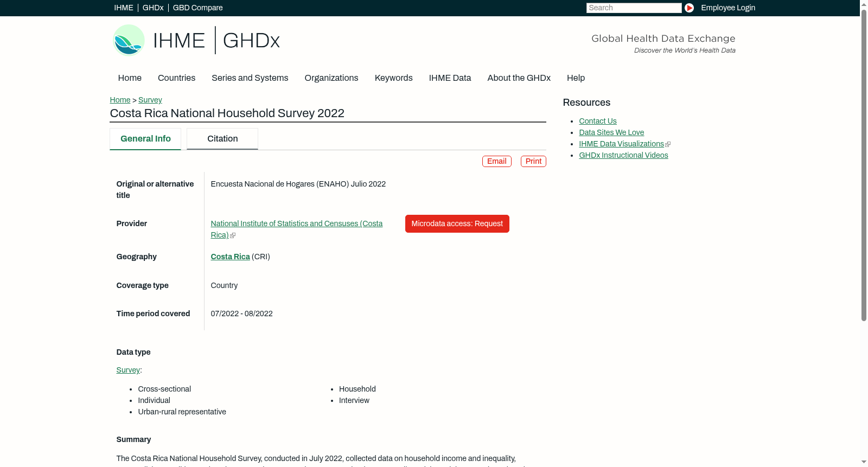Click IHME in the top bar
This screenshot has height=467, width=868.
[124, 8]
